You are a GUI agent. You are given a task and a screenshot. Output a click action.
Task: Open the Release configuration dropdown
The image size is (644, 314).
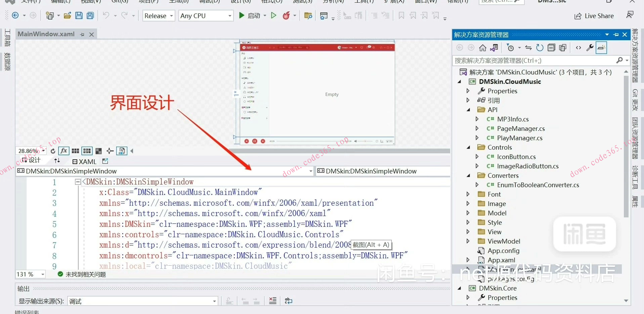159,16
